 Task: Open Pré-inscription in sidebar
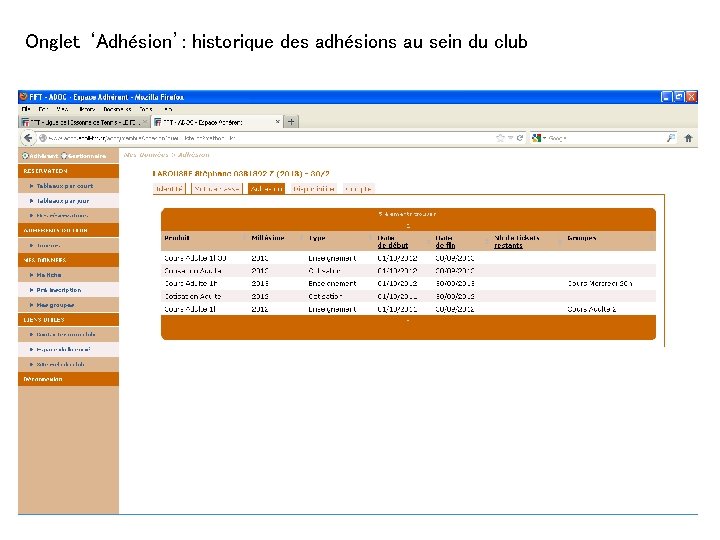(x=59, y=290)
